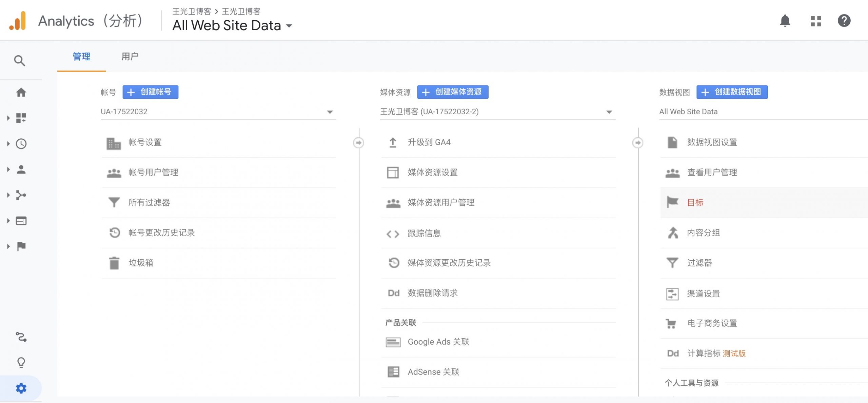The image size is (868, 403).
Task: Open 媒体资源更改历史记录
Action: coord(498,263)
